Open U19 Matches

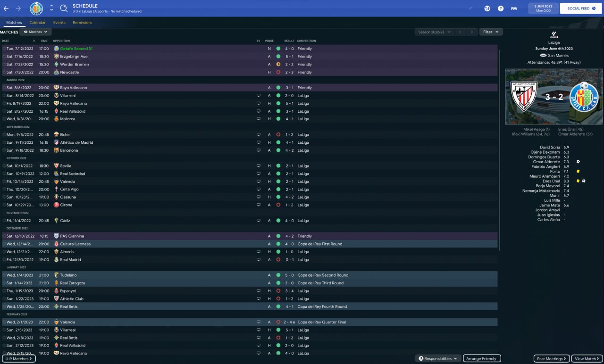pos(19,359)
